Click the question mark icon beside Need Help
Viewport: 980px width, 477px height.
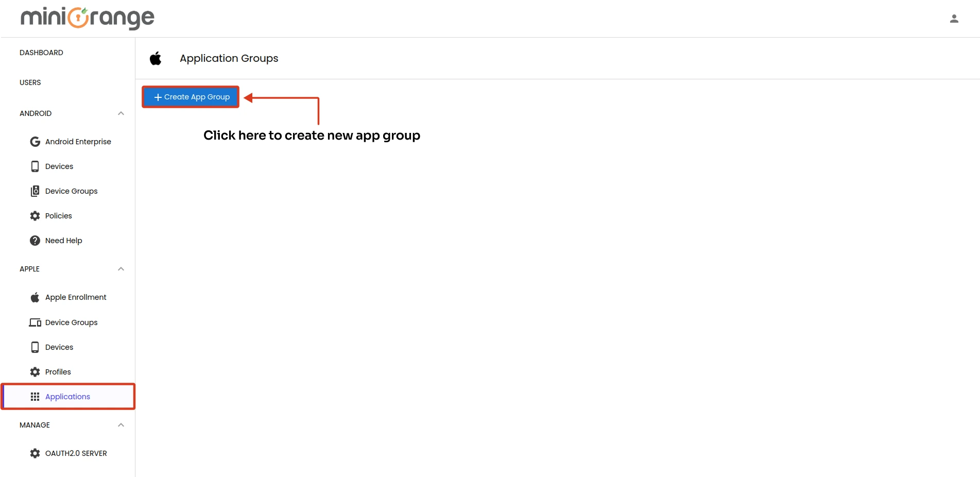pyautogui.click(x=35, y=240)
